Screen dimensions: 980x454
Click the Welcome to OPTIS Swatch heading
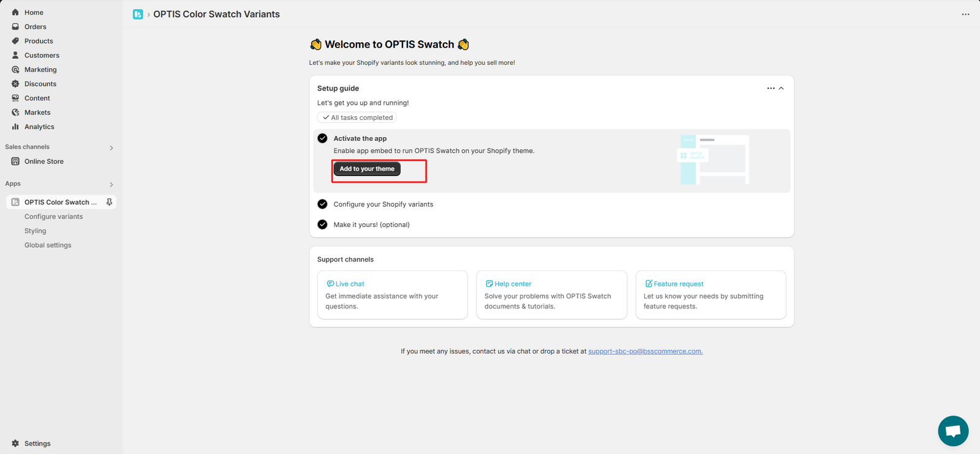390,45
